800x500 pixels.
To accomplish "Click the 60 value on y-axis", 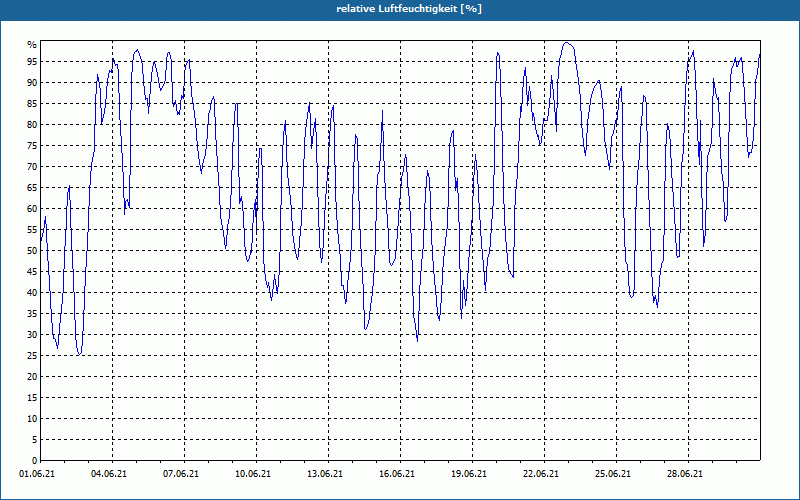I will coord(32,209).
